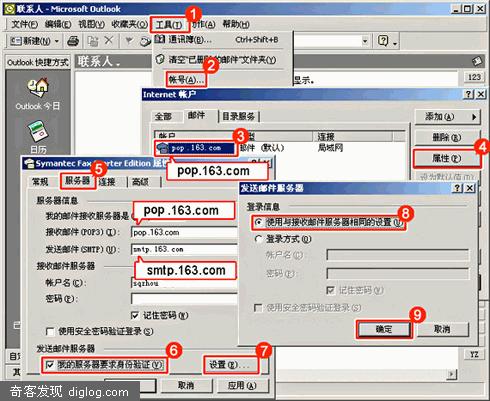Click the incoming mail POP3 field
The width and height of the screenshot is (490, 401).
click(x=184, y=233)
